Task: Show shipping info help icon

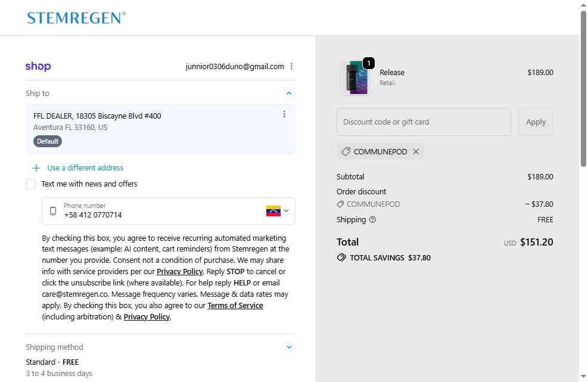Action: click(x=372, y=220)
